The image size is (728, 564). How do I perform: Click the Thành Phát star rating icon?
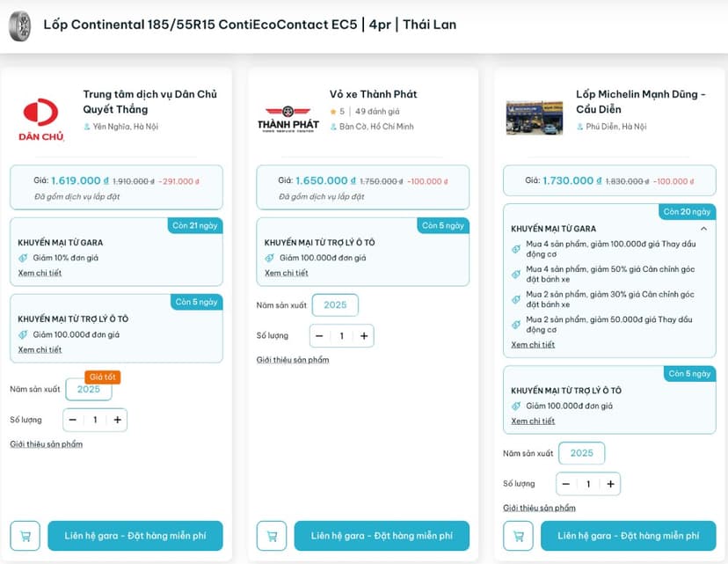click(333, 112)
